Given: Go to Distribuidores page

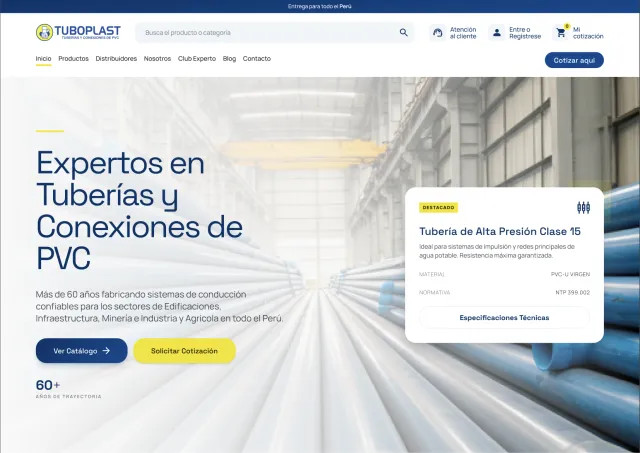Looking at the screenshot, I should pos(116,58).
